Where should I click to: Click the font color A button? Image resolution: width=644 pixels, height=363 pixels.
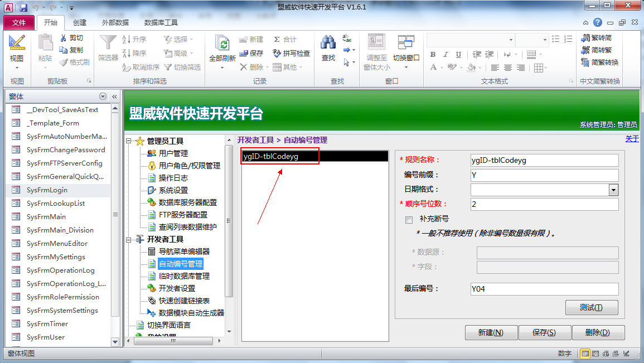(x=433, y=67)
